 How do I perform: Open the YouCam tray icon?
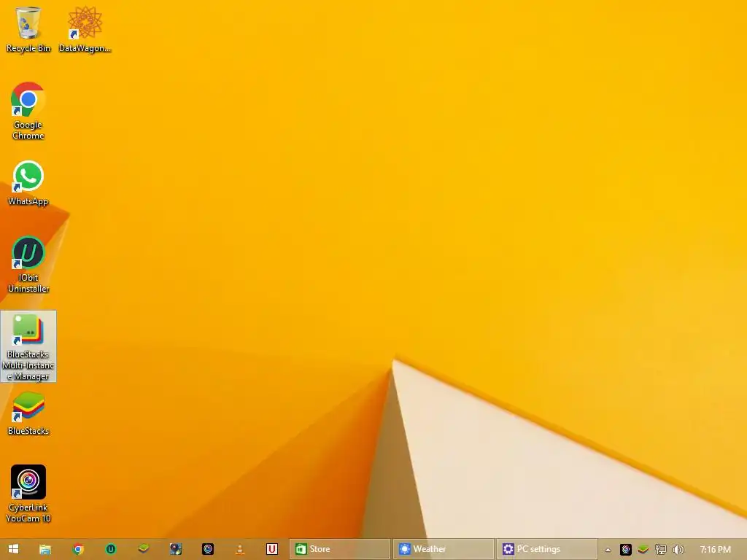pyautogui.click(x=625, y=550)
